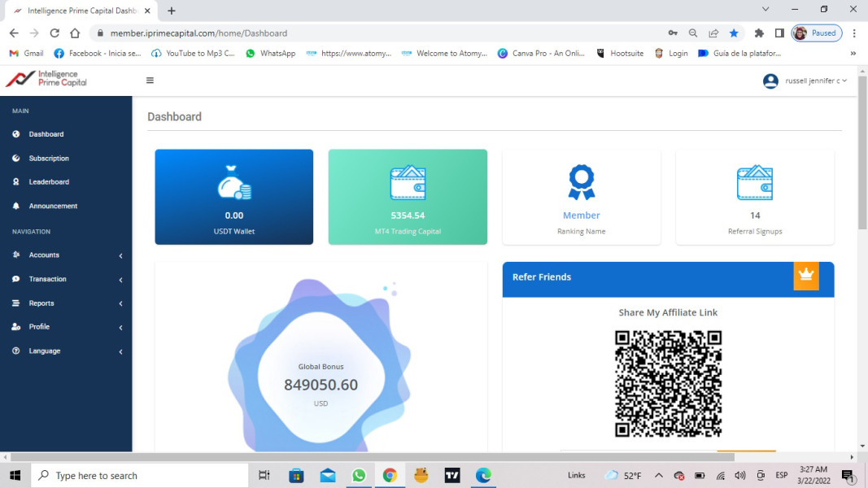Go to the Leaderboard page

(49, 182)
